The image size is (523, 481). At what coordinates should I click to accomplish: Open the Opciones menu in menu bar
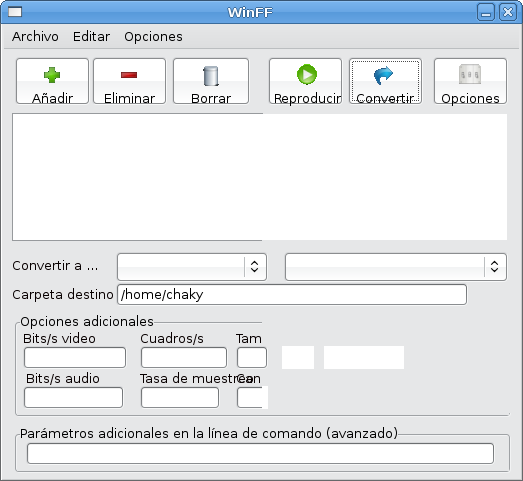click(x=153, y=36)
